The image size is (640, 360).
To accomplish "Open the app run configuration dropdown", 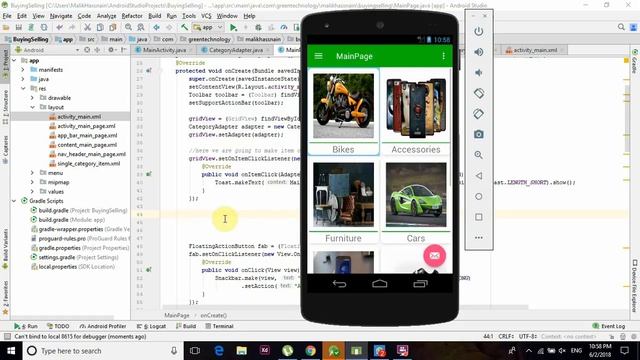I will (x=208, y=27).
